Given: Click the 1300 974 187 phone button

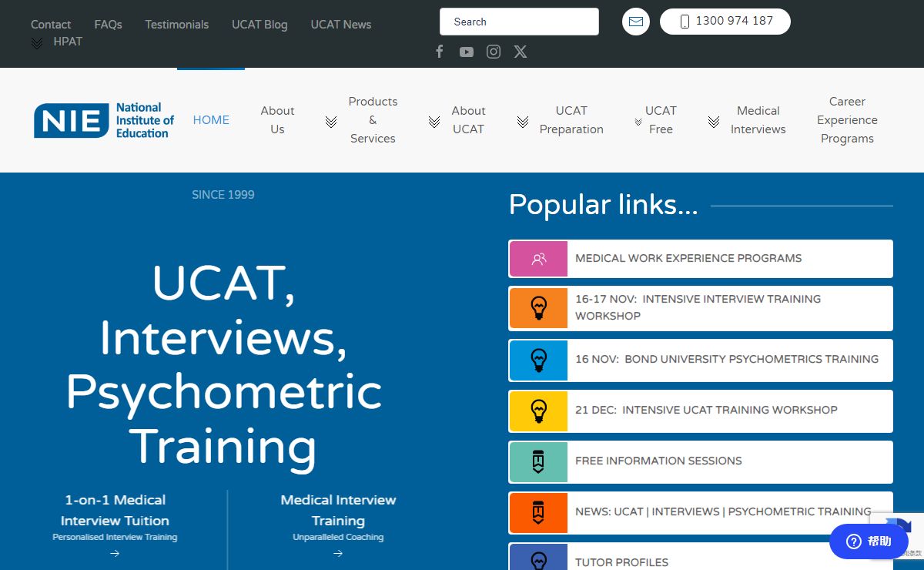Looking at the screenshot, I should tap(725, 22).
